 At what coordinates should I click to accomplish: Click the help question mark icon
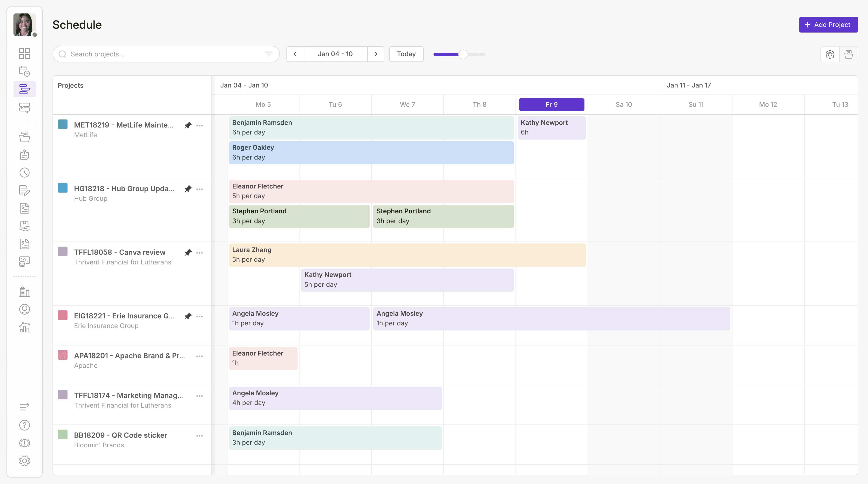tap(24, 425)
